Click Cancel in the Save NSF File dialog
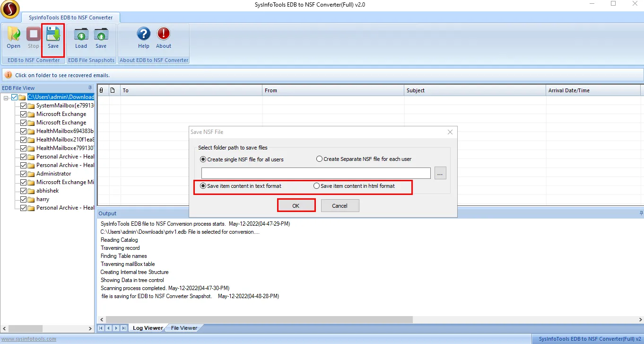Screen dimensions: 644x344 click(340, 206)
